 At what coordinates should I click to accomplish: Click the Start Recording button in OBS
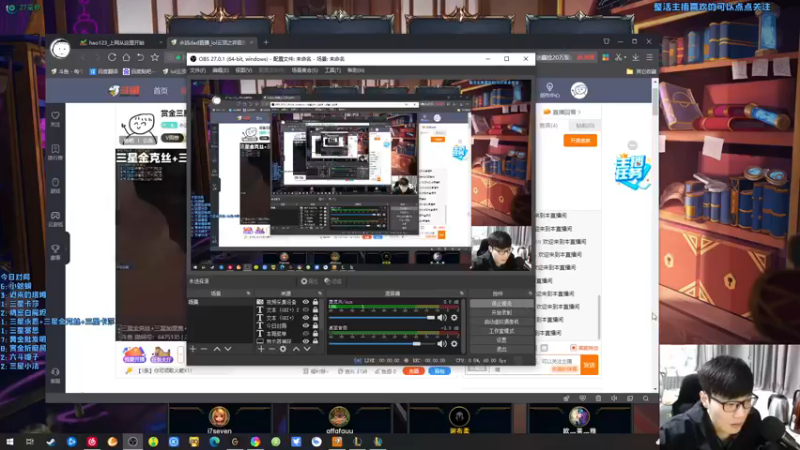[x=501, y=313]
